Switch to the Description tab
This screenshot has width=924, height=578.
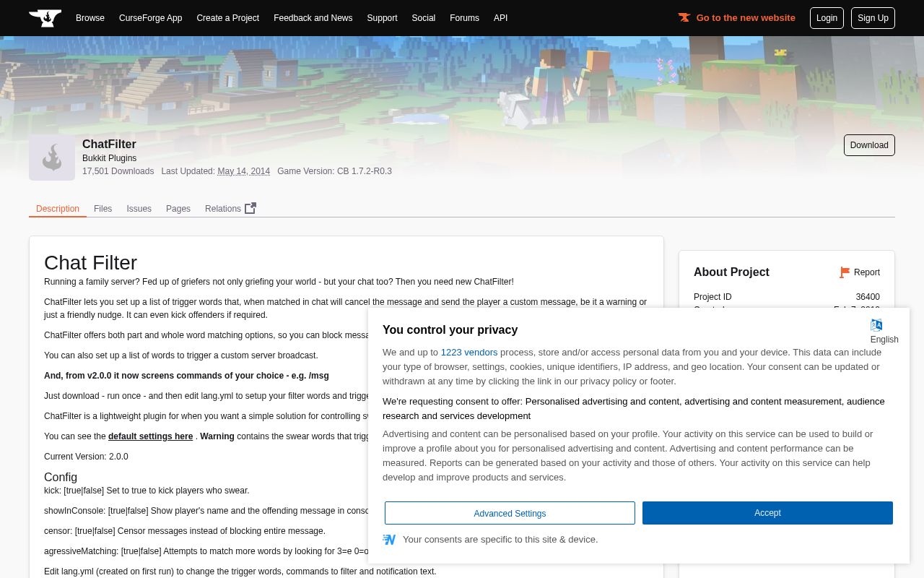point(58,209)
